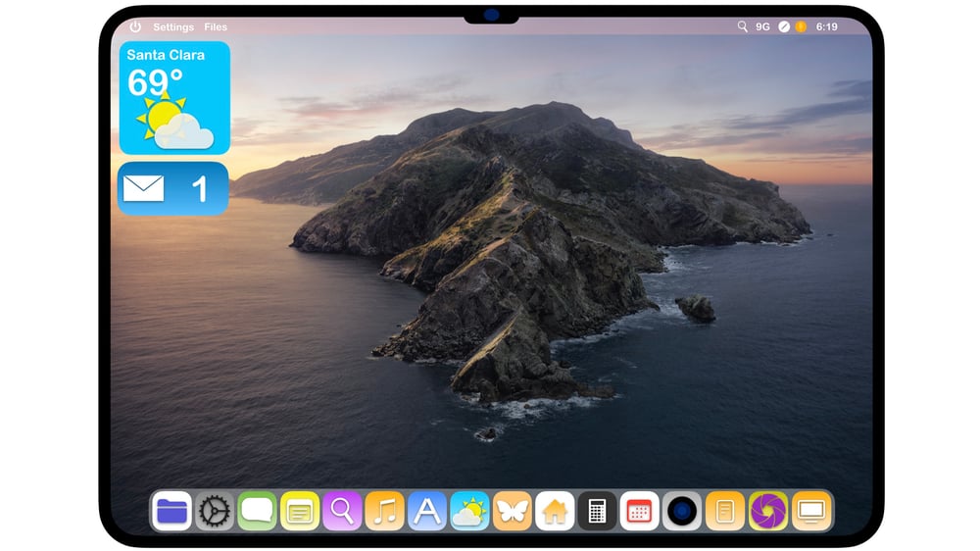The image size is (980, 551).
Task: Open the orange display monitor app icon
Action: (811, 511)
